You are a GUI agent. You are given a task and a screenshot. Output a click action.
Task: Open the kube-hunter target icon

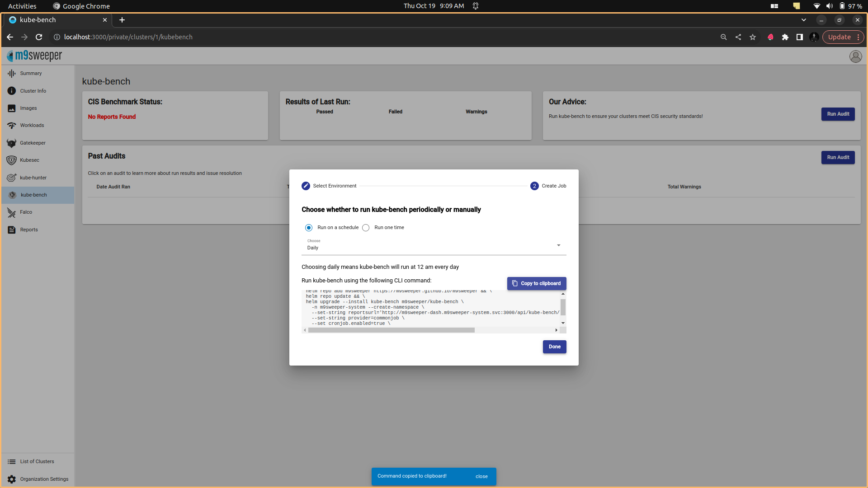point(12,178)
